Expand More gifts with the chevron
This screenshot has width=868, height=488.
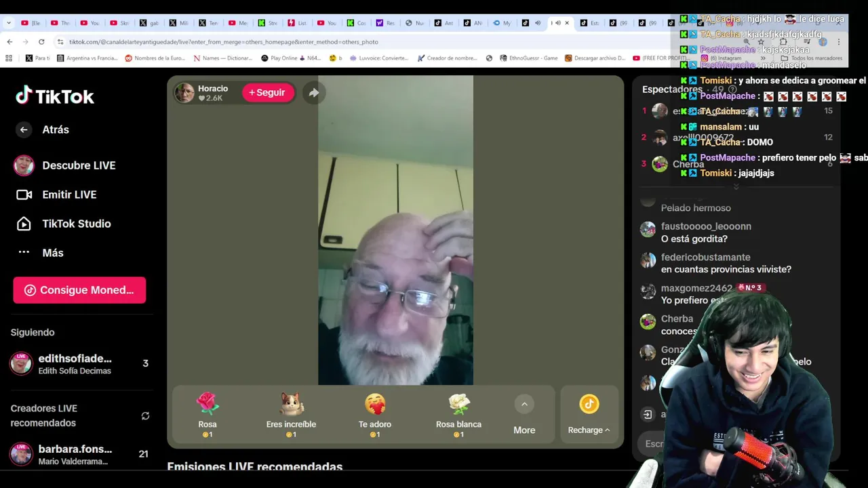pyautogui.click(x=524, y=405)
